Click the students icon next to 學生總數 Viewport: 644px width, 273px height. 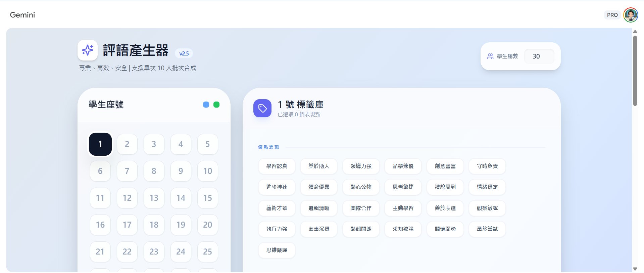click(490, 56)
